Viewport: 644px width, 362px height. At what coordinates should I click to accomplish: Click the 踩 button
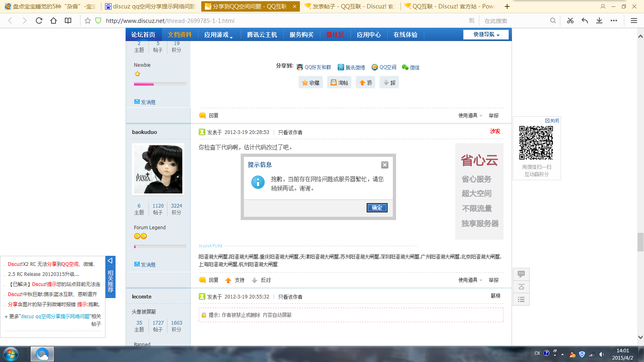click(389, 82)
